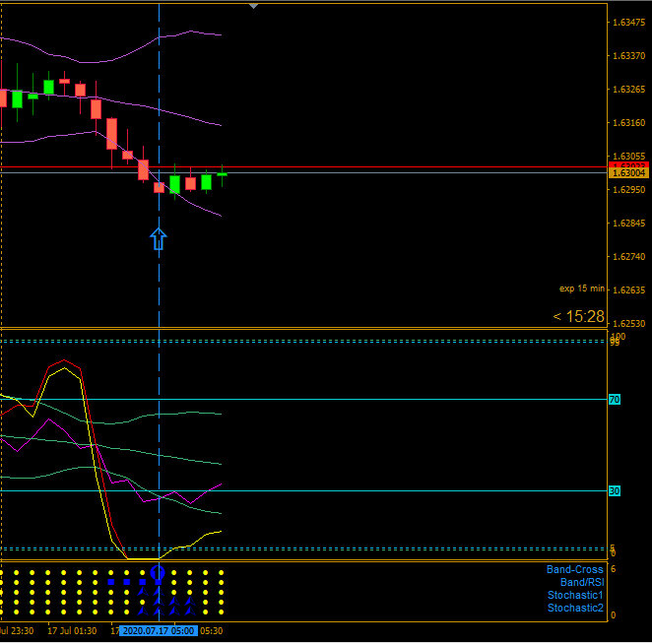Click the 1.62635 price scale value
652x644 pixels.
coord(628,290)
